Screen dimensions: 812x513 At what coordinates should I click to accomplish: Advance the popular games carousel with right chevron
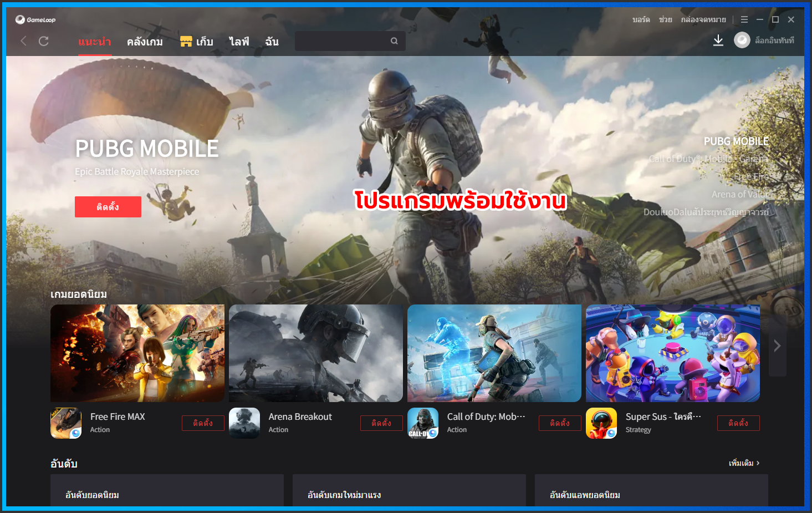point(777,346)
